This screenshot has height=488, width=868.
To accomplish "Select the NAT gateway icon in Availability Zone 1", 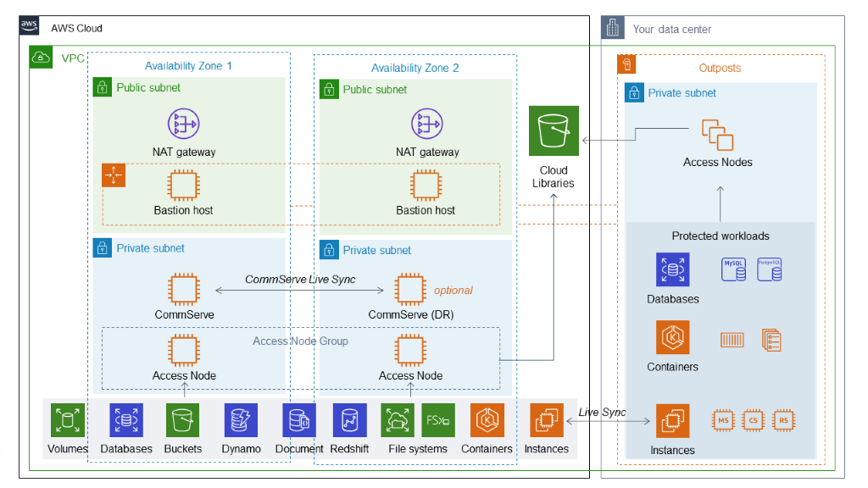I will (x=183, y=124).
